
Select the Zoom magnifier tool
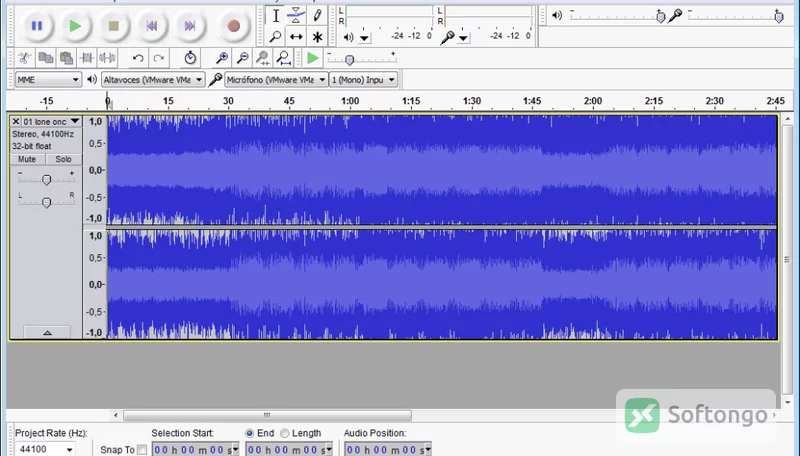click(x=276, y=37)
